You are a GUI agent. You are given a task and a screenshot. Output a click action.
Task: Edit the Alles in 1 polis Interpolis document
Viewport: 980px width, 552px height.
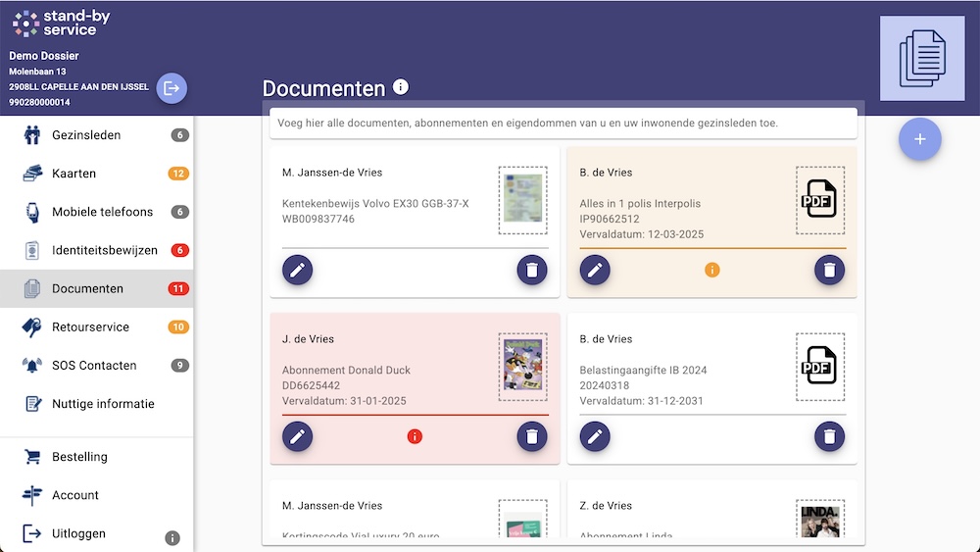(595, 270)
